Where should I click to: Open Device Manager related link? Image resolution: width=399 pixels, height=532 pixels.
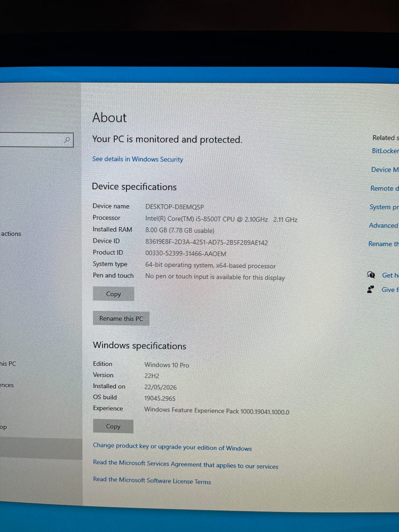pos(385,170)
